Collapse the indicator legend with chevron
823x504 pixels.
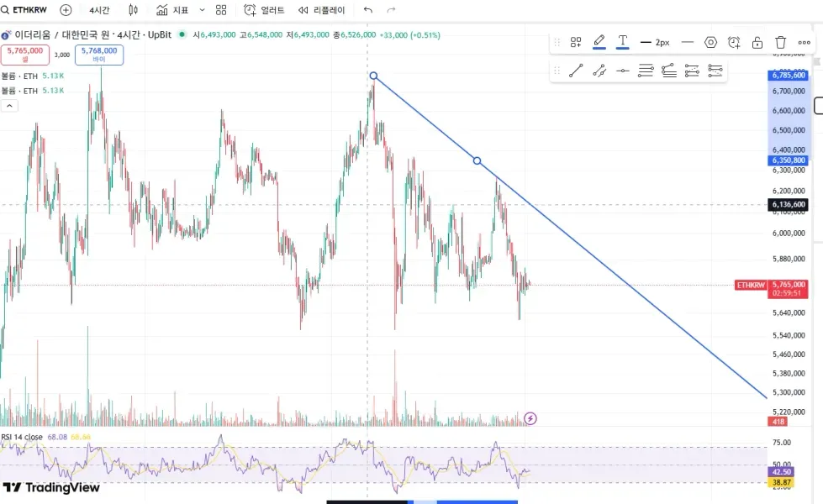9,106
